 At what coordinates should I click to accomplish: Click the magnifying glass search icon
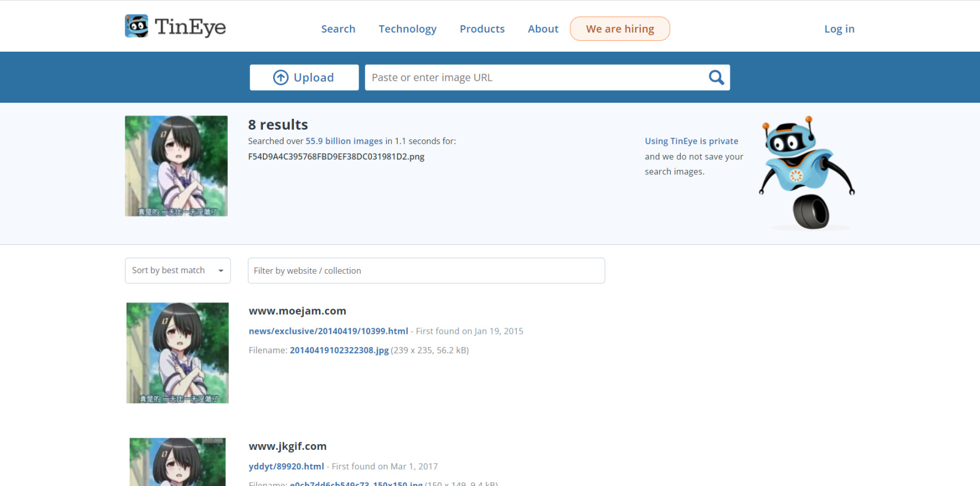(716, 77)
